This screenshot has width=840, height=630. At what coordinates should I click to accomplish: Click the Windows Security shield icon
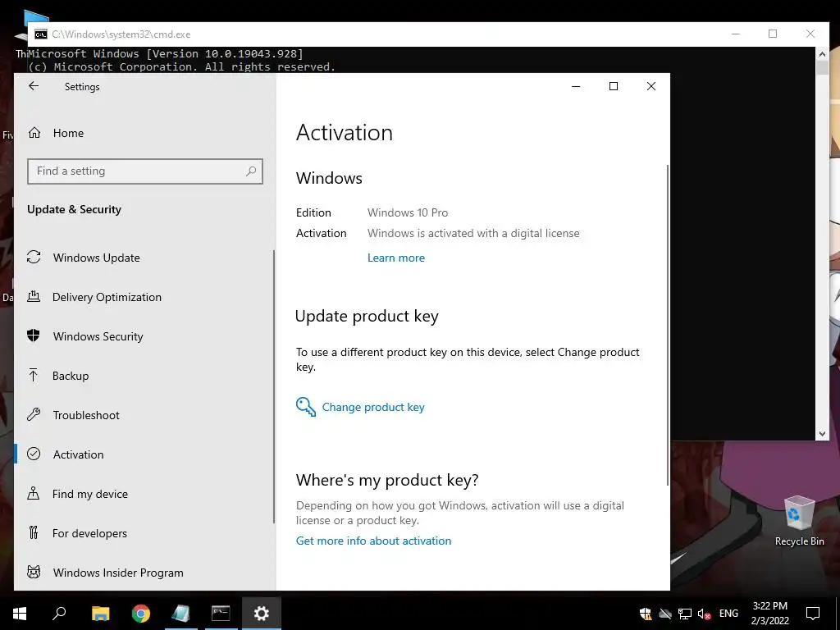(34, 336)
